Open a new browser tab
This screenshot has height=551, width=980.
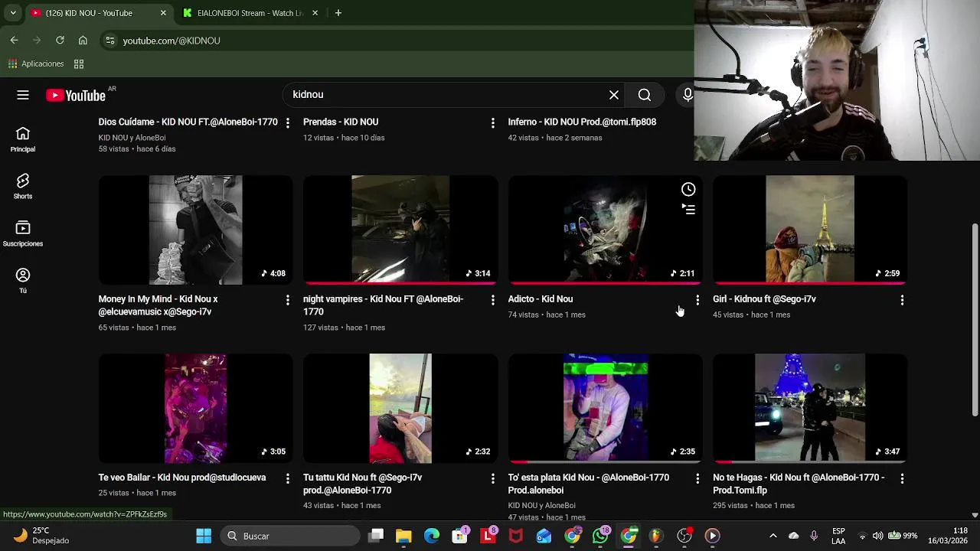[338, 13]
